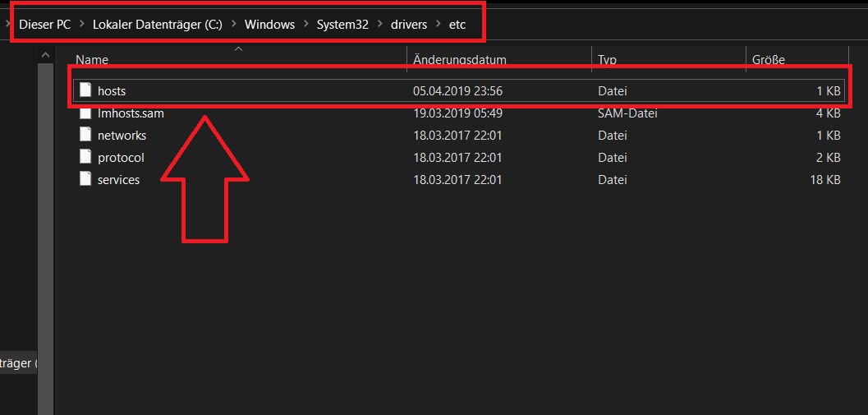868x415 pixels.
Task: Click the protocol file icon
Action: pos(85,157)
